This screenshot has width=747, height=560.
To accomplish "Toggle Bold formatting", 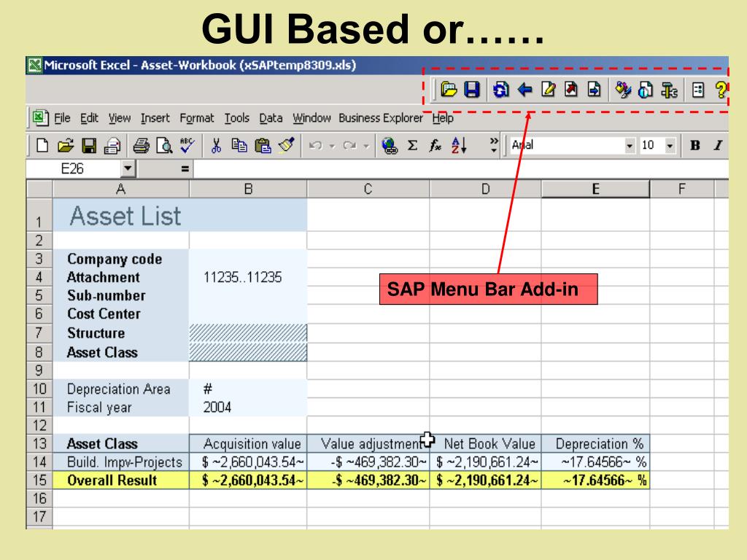I will (695, 145).
